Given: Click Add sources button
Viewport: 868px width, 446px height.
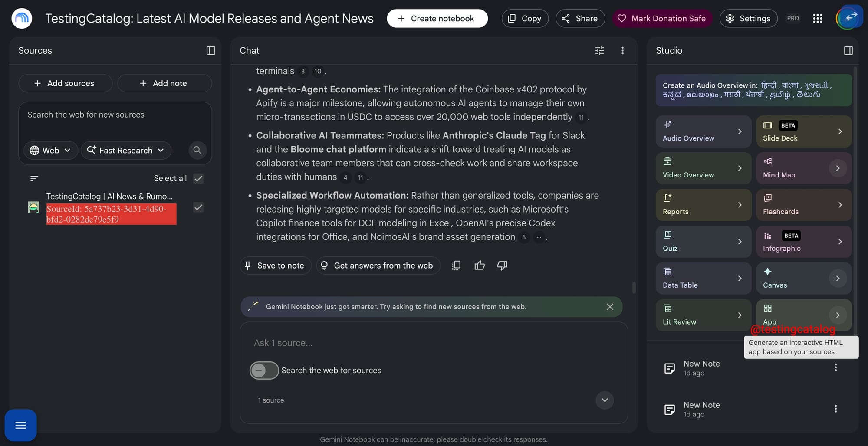Looking at the screenshot, I should point(65,83).
